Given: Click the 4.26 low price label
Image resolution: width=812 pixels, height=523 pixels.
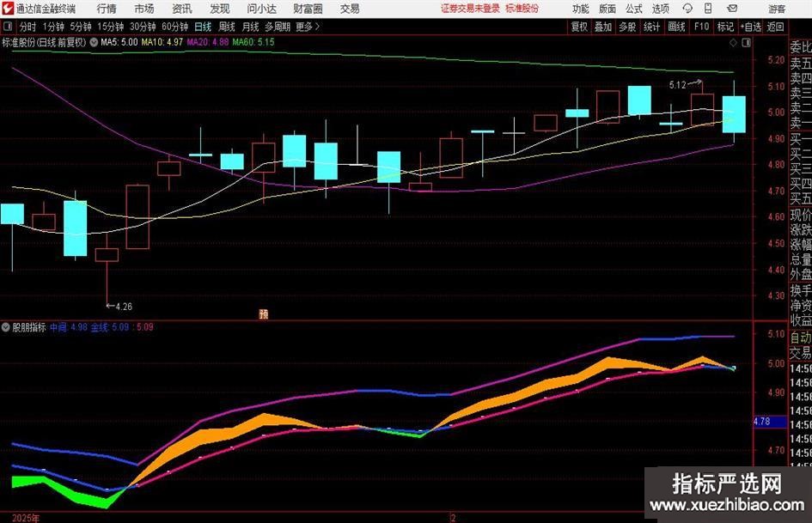Looking at the screenshot, I should [124, 307].
